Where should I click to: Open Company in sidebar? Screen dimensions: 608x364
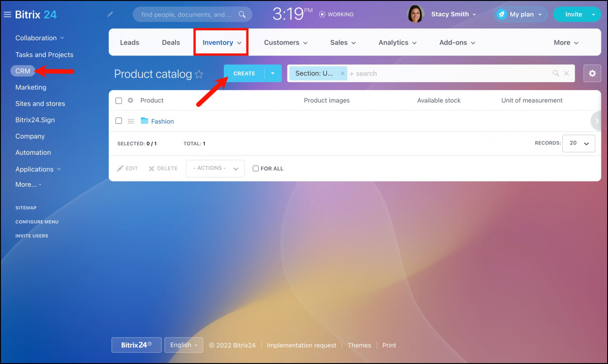(x=30, y=136)
